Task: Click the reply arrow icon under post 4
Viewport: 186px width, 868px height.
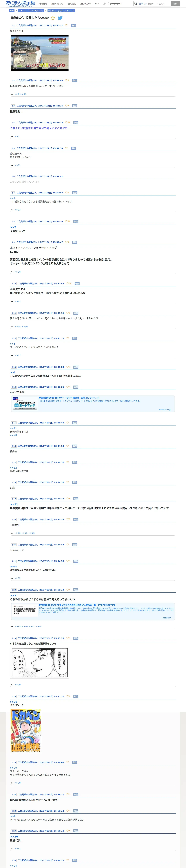Action: (12, 136)
